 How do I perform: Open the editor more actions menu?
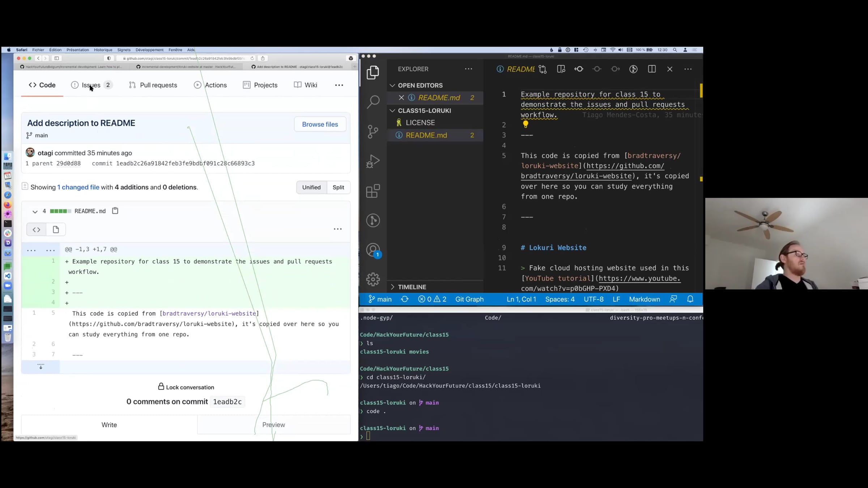tap(688, 69)
